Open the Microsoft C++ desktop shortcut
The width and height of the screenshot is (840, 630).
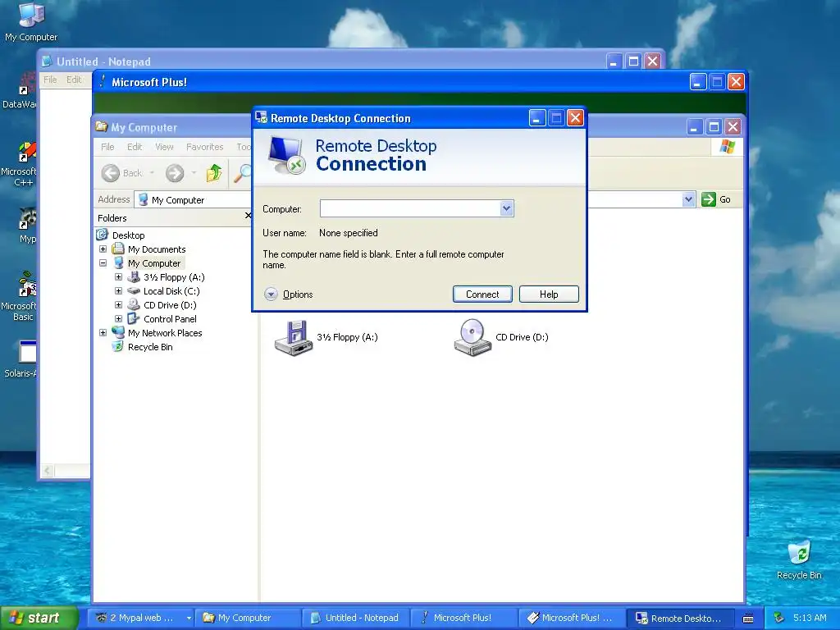click(x=20, y=164)
